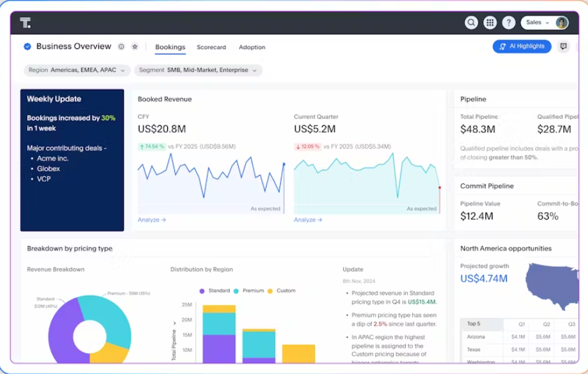Open the comments icon next to AI Highlights
Image resolution: width=588 pixels, height=374 pixels.
click(x=563, y=46)
